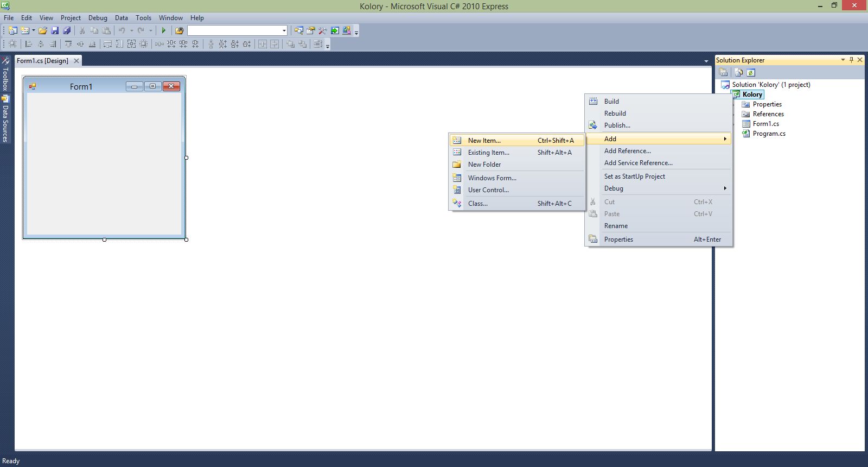Select Build in the context menu
The image size is (868, 467).
pos(659,102)
